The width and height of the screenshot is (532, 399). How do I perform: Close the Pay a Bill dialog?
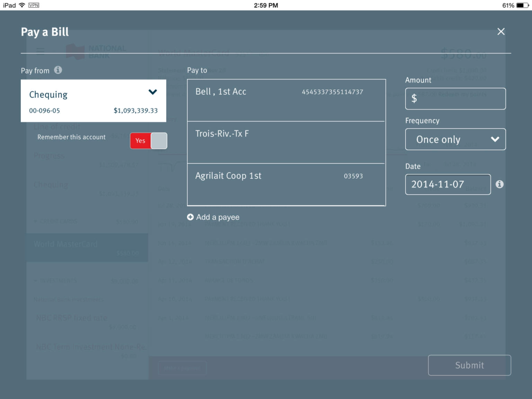501,32
